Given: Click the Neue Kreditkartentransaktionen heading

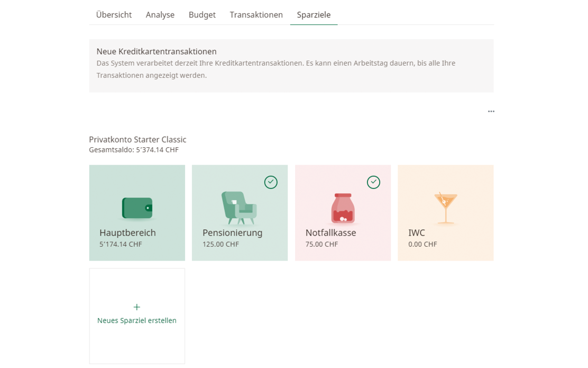Looking at the screenshot, I should click(157, 51).
